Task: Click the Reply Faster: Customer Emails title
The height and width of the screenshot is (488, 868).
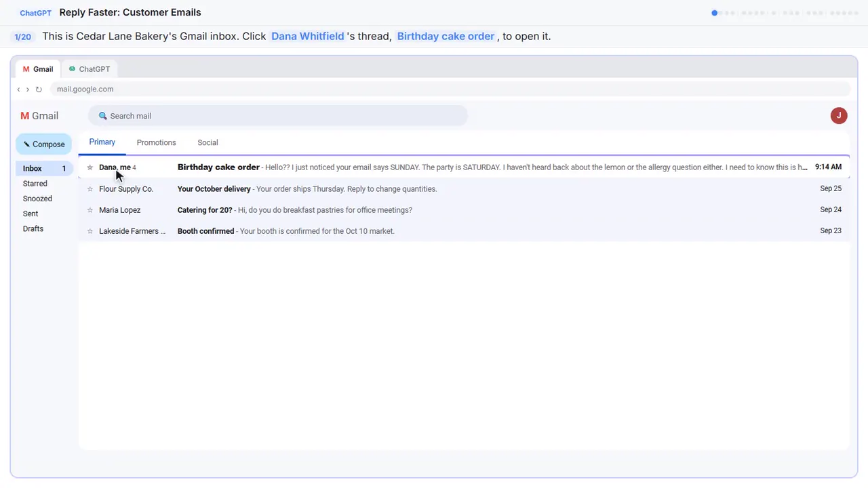Action: (x=130, y=13)
